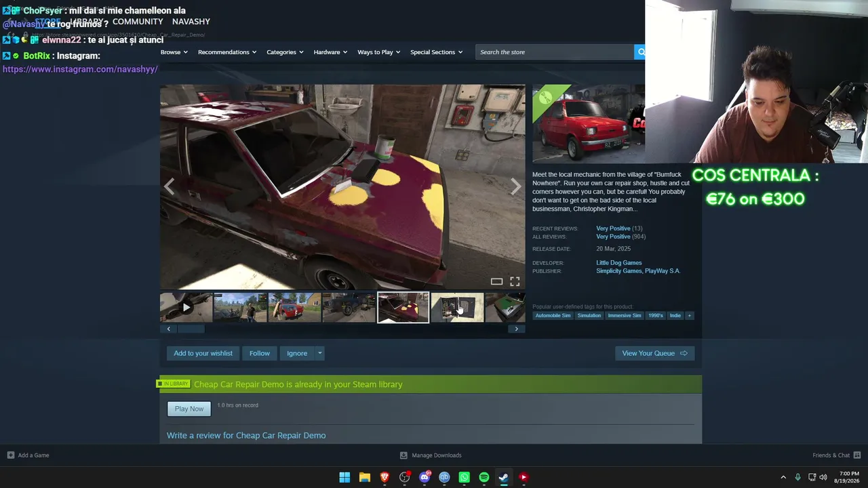Open the qBittorrent taskbar icon
Image resolution: width=868 pixels, height=488 pixels.
(444, 477)
